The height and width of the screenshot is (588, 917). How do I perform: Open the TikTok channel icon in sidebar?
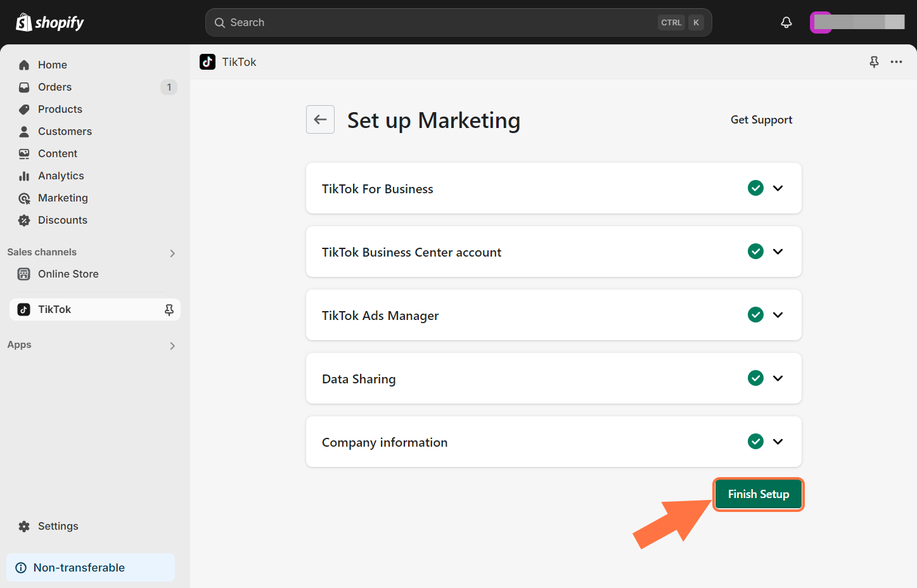(23, 309)
